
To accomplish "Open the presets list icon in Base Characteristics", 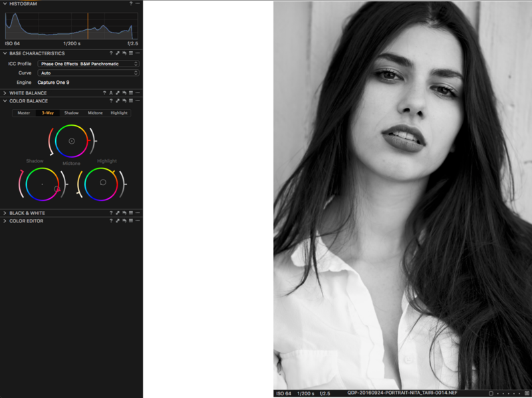I will [x=131, y=53].
